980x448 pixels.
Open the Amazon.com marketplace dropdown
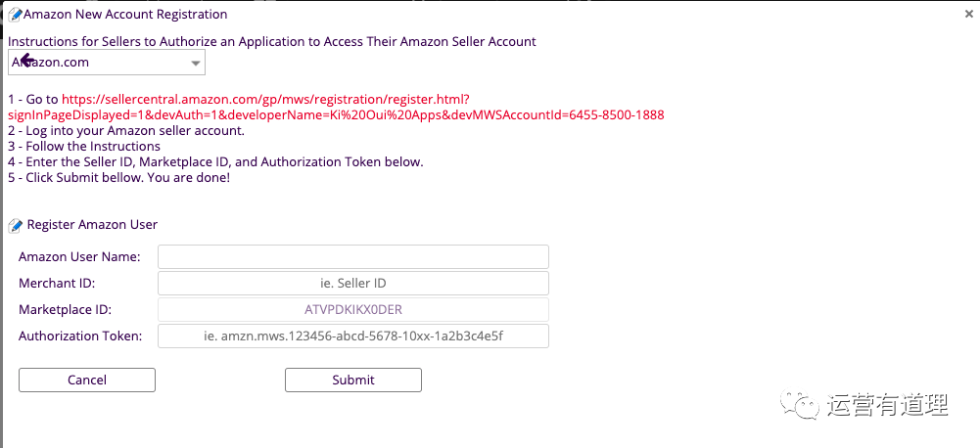(x=107, y=63)
